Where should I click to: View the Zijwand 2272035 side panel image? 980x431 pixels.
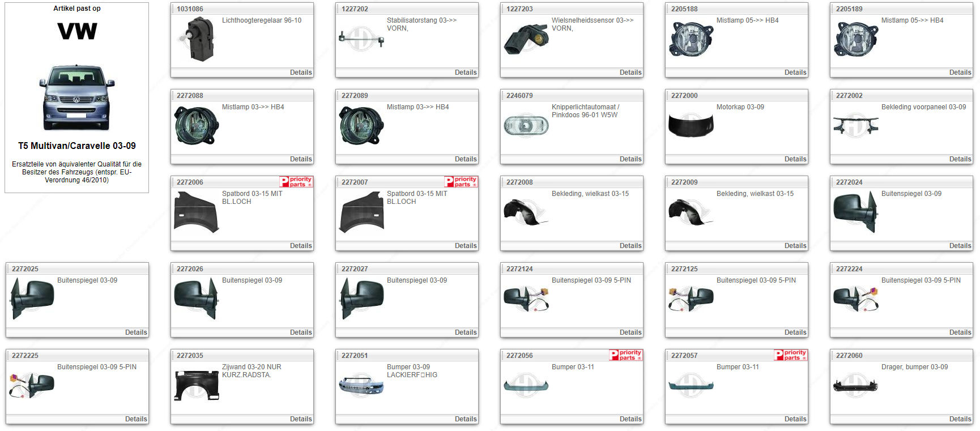(x=197, y=385)
